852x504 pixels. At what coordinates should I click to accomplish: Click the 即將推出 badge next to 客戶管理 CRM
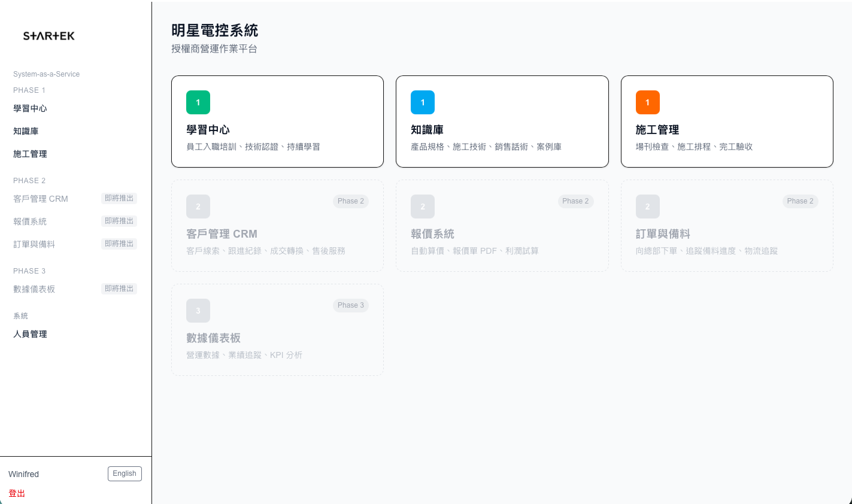click(x=119, y=198)
